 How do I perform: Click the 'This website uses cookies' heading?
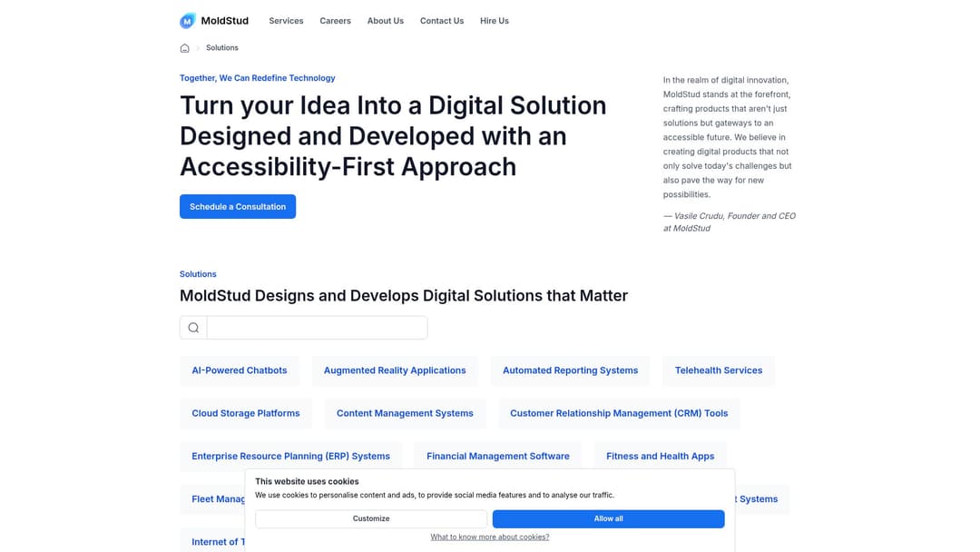point(307,481)
